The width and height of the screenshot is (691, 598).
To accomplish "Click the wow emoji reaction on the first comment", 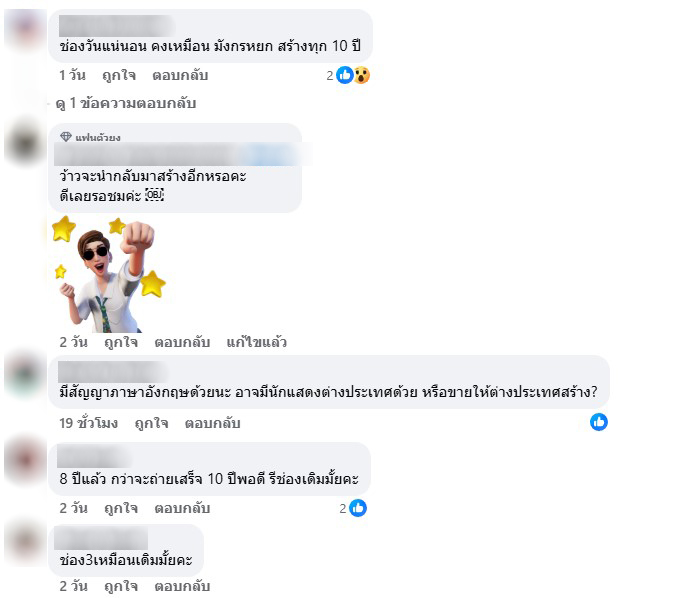I will [362, 75].
